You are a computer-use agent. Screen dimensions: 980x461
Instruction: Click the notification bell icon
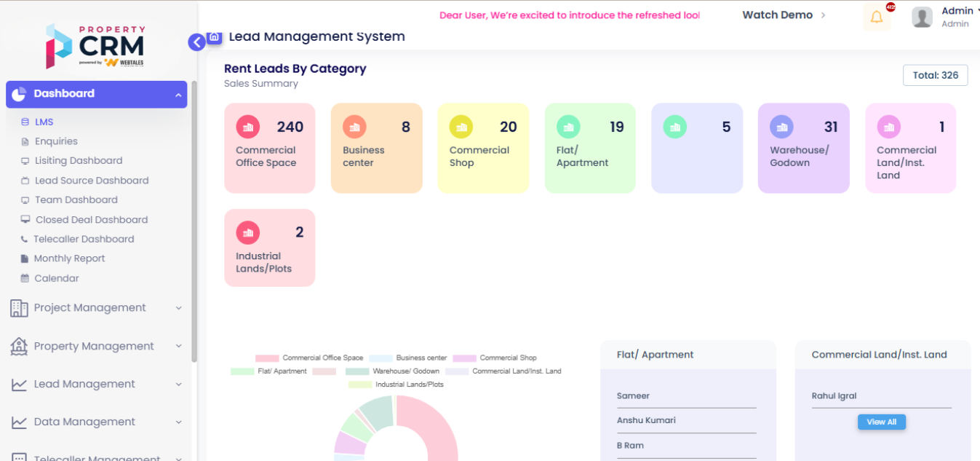pyautogui.click(x=877, y=17)
